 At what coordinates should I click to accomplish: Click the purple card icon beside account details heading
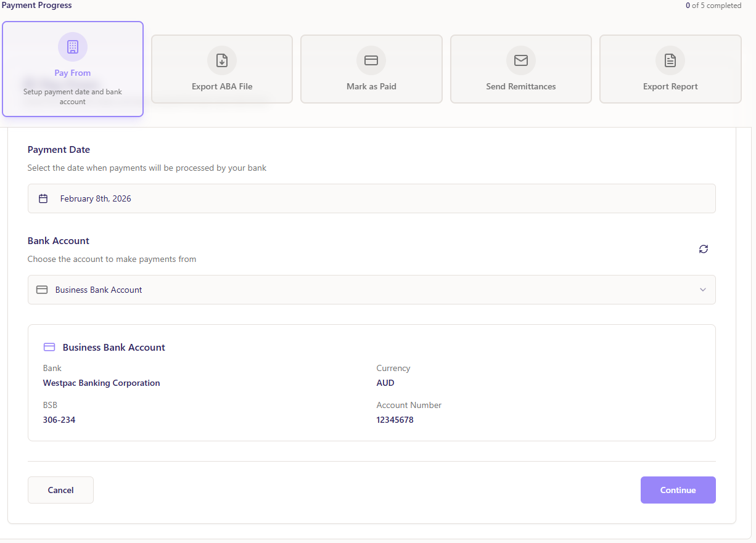pos(49,347)
